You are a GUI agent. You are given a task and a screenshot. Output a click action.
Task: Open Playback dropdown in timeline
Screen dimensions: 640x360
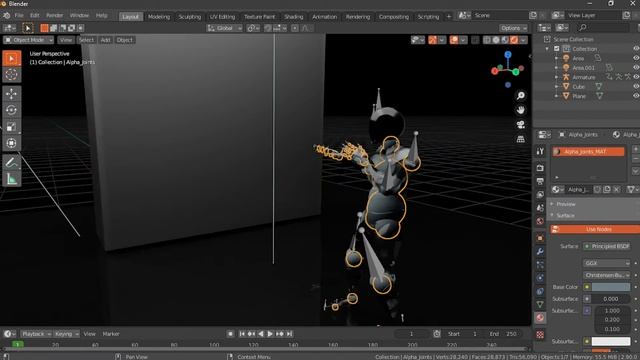click(36, 334)
